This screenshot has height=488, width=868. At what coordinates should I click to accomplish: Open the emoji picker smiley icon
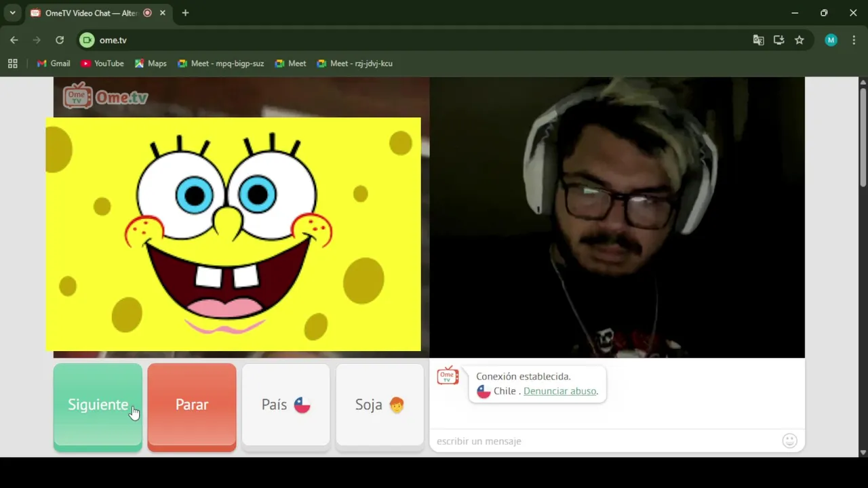pos(789,441)
